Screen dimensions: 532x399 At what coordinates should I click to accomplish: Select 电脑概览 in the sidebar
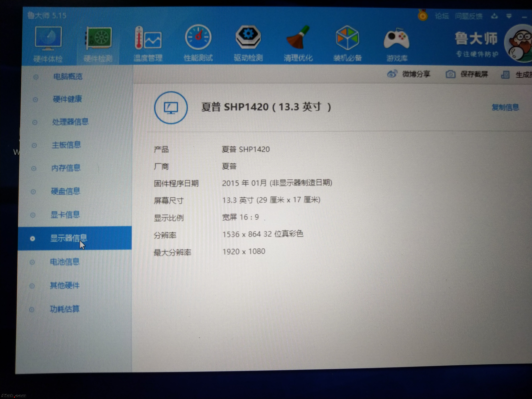point(68,77)
